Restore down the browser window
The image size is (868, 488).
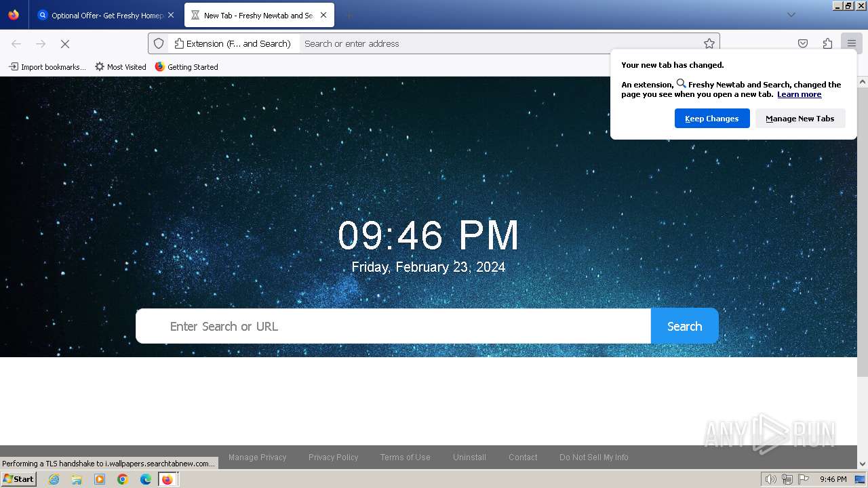(x=848, y=5)
